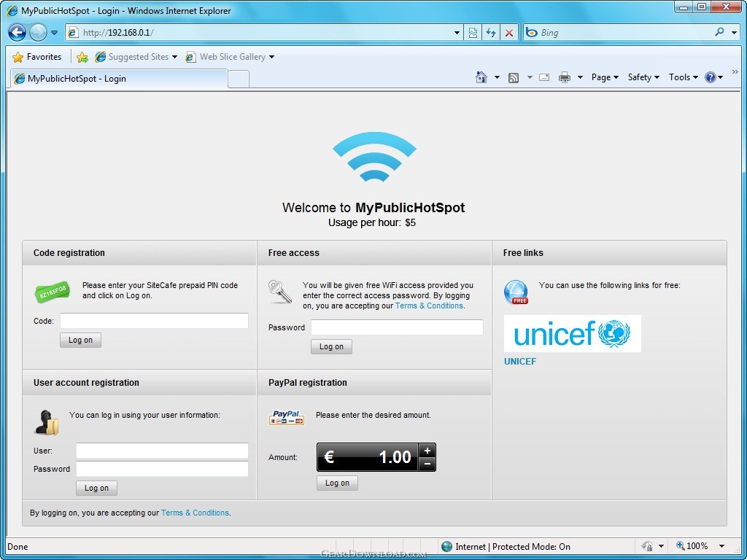Viewport: 747px width, 560px height.
Task: Click the RSS Feeds icon
Action: tap(514, 77)
